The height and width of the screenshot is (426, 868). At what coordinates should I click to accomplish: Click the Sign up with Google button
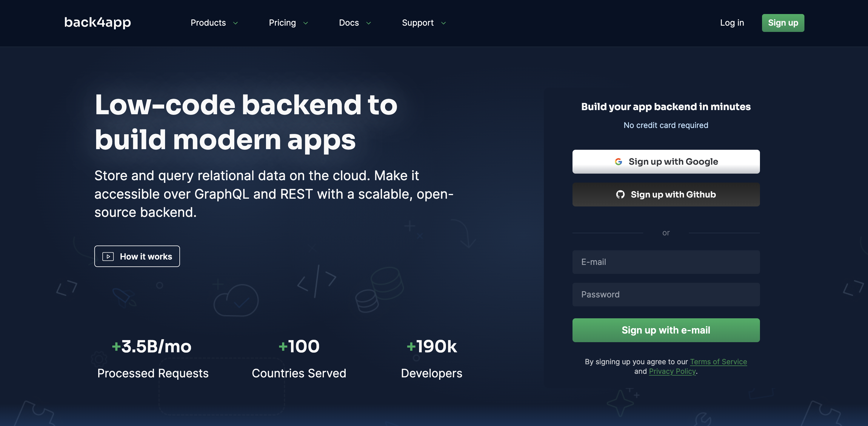[666, 162]
